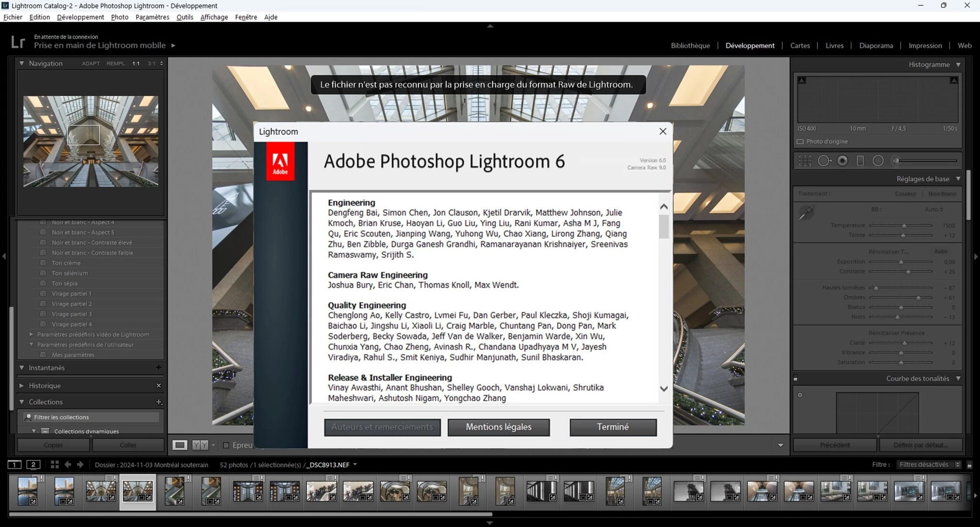Switch to the Bibliothèque module
The height and width of the screenshot is (527, 980).
click(690, 45)
